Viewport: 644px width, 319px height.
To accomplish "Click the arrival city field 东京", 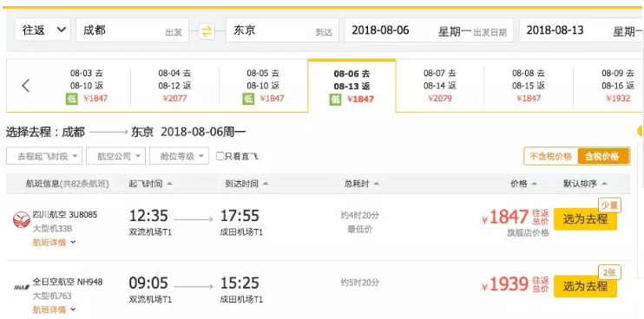I will [x=283, y=30].
